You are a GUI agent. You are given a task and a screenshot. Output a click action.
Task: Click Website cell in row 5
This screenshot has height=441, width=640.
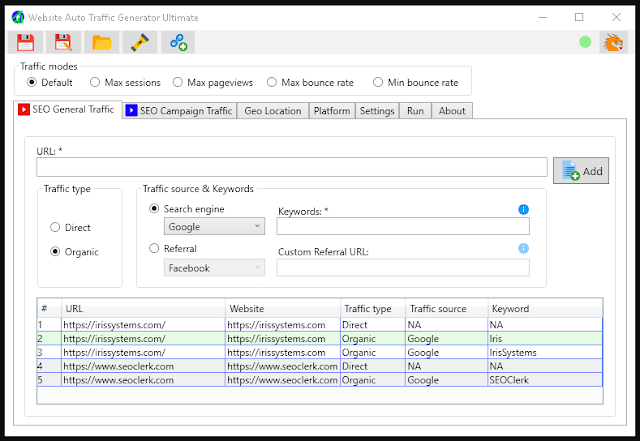click(282, 380)
